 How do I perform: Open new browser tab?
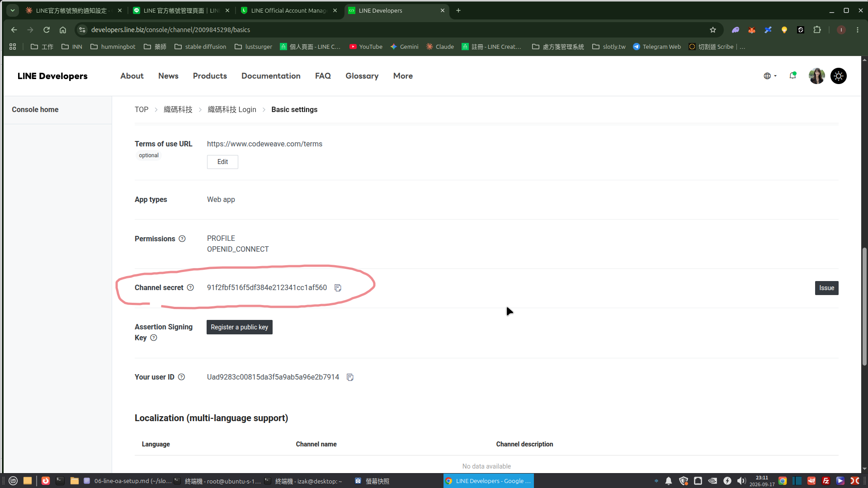click(x=458, y=10)
